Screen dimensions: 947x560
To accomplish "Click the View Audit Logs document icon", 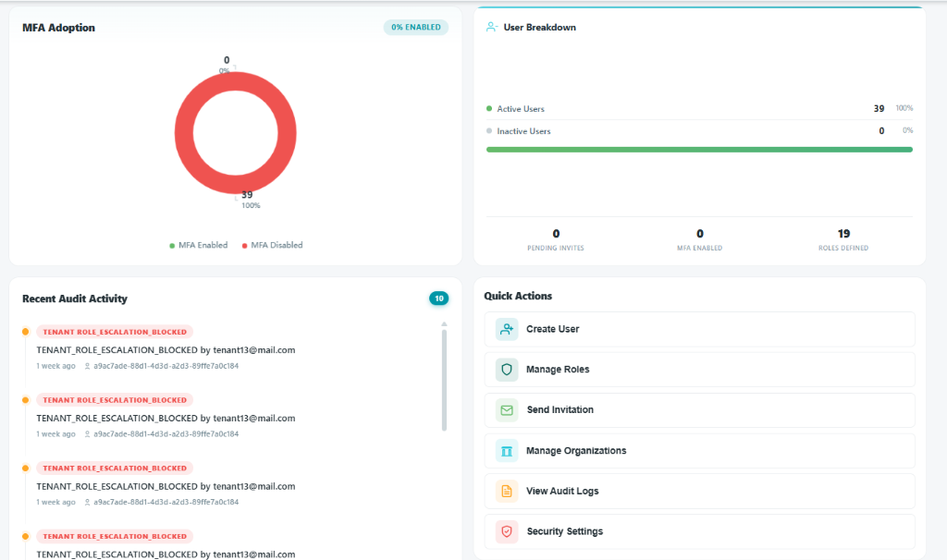I will (x=507, y=492).
